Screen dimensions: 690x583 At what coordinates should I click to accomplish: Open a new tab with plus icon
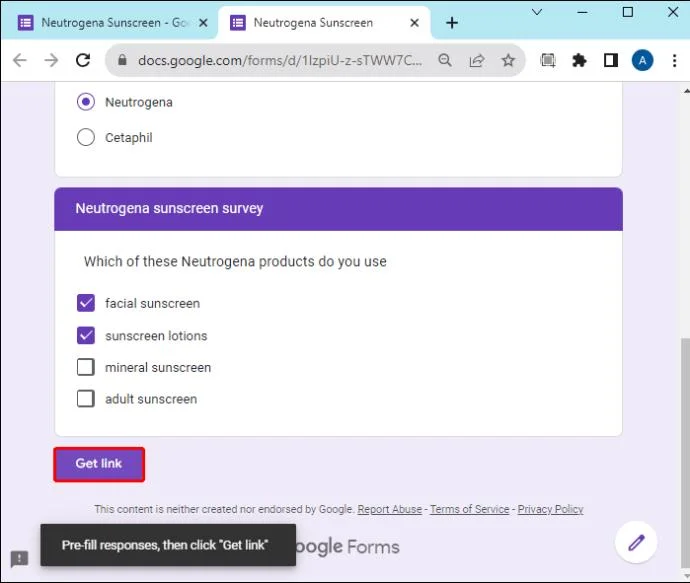[452, 22]
